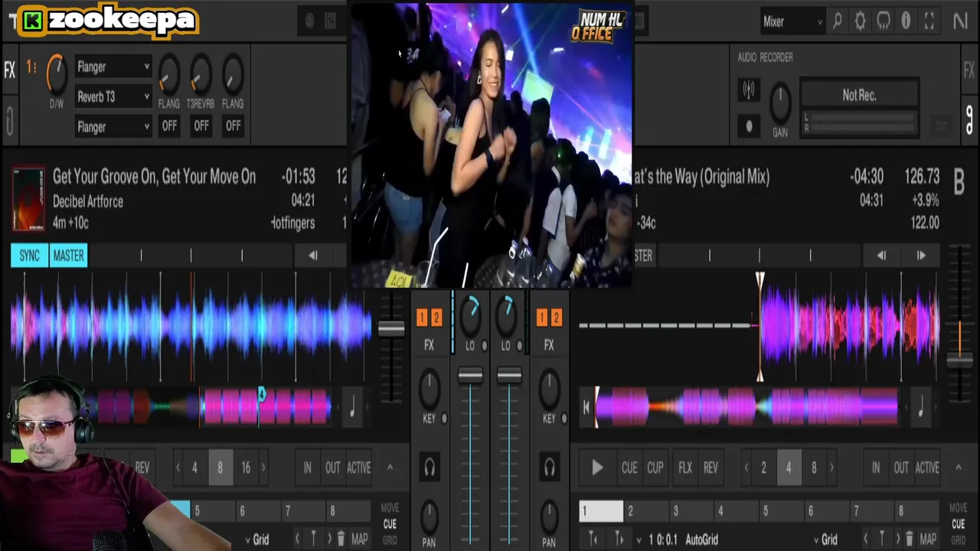The height and width of the screenshot is (551, 980).
Task: Assign FX unit 1 to deck B
Action: coord(542,318)
